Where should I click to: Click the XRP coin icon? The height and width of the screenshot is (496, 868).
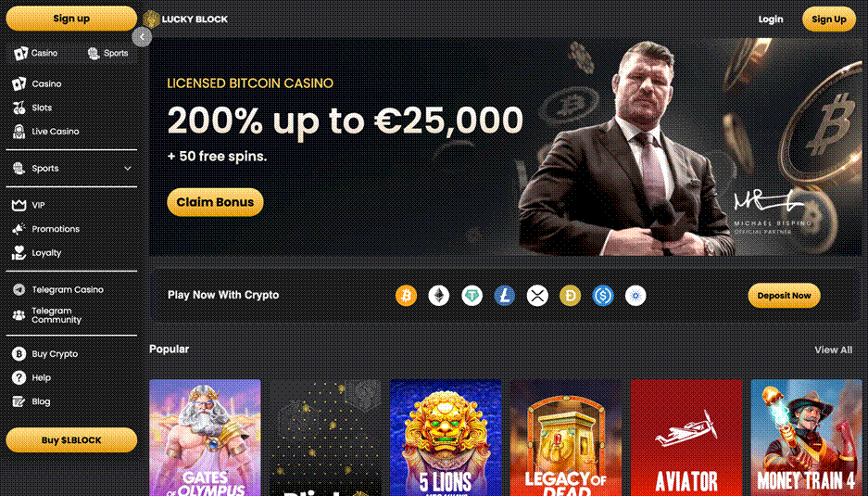(537, 296)
